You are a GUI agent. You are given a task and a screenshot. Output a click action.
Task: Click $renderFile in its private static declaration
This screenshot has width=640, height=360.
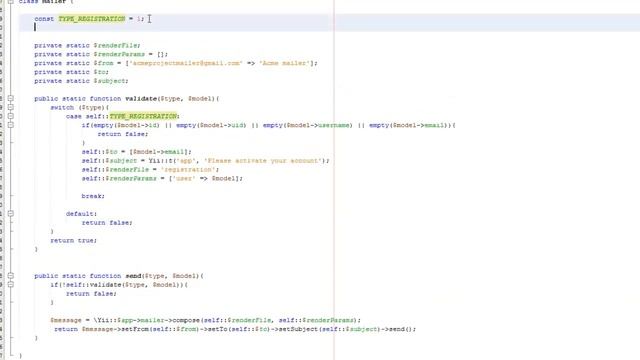(116, 45)
